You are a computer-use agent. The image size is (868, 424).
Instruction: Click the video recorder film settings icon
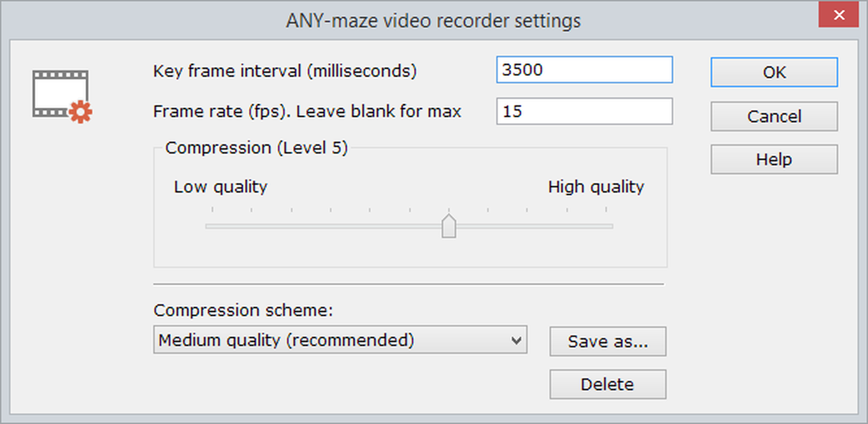[x=62, y=96]
